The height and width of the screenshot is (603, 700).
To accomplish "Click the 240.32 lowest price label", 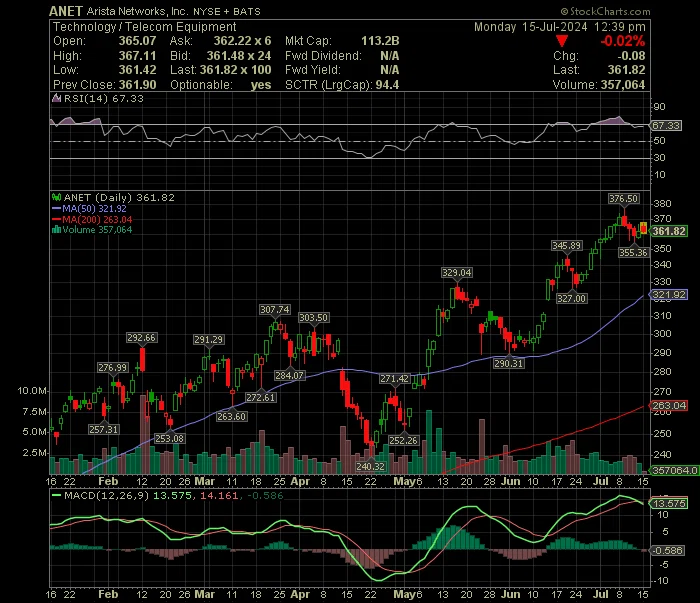I will tap(371, 466).
